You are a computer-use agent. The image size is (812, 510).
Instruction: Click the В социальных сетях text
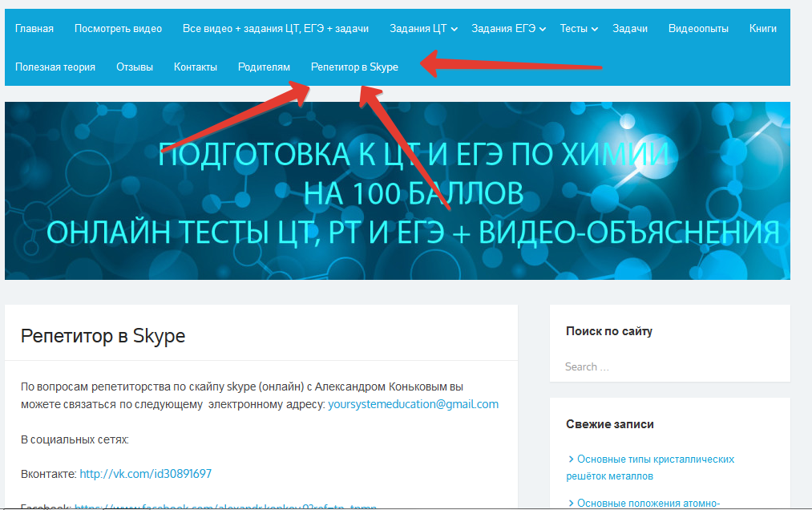coord(75,439)
